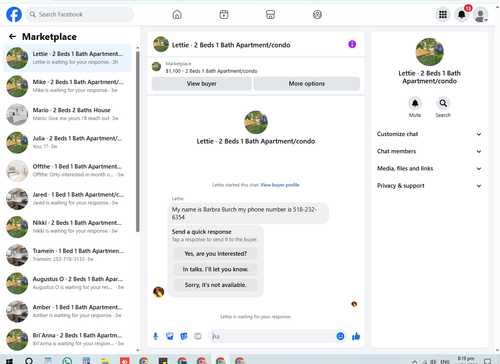
Task: Open the Groups icon in top navigation
Action: (317, 15)
